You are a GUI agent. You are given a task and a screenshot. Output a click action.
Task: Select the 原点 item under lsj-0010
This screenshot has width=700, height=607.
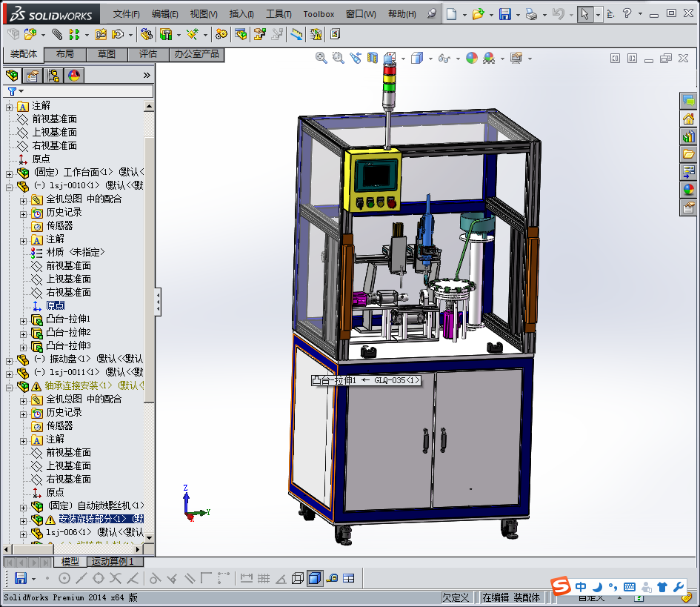pos(56,305)
